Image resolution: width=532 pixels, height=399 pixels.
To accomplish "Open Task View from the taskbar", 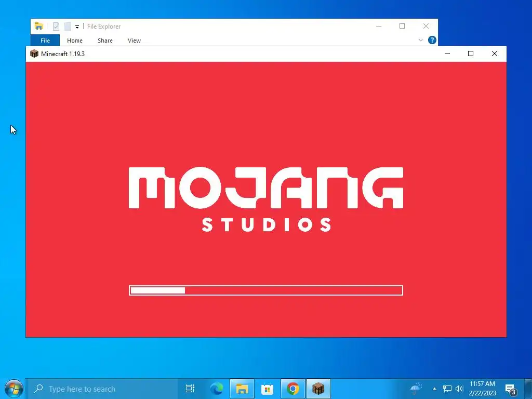I will click(190, 389).
